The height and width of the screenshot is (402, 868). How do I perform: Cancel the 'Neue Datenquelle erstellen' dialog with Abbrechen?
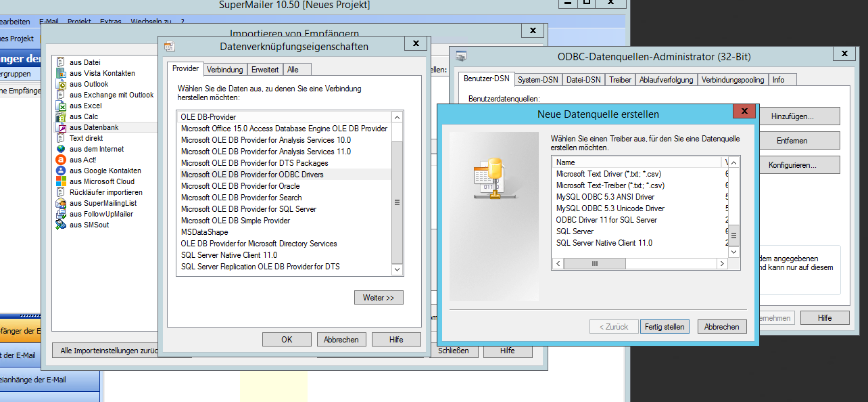(x=722, y=327)
